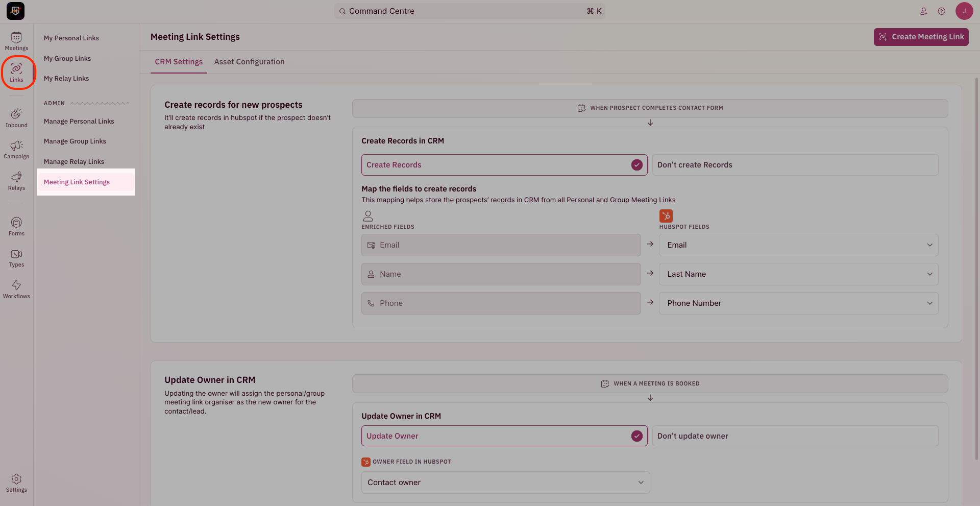Viewport: 980px width, 506px height.
Task: Open Manage Personal Links
Action: [x=79, y=122]
